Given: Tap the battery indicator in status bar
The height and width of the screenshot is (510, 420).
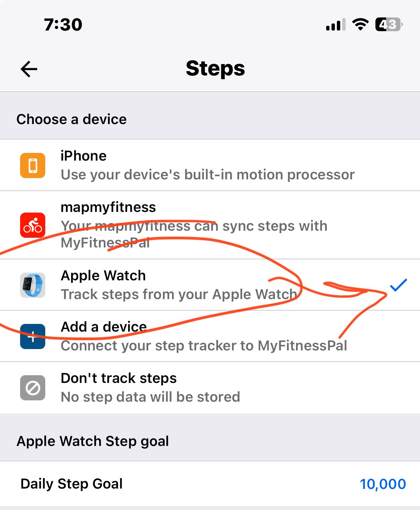Looking at the screenshot, I should (389, 24).
